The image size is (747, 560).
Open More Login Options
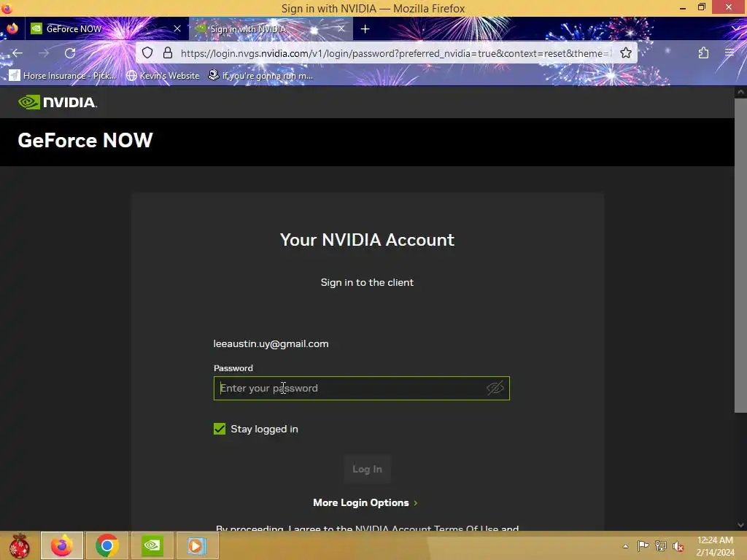(x=360, y=503)
